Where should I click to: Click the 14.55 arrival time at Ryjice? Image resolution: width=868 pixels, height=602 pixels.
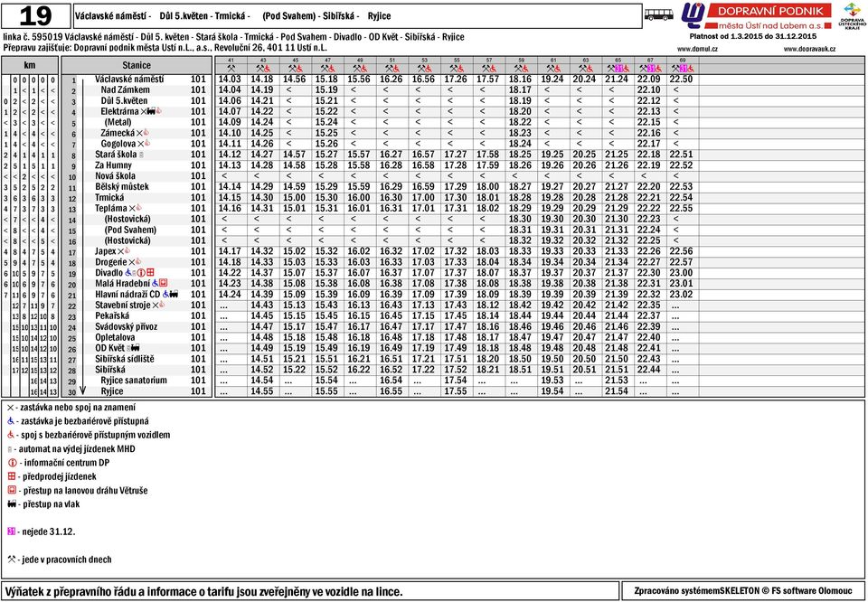coord(262,391)
